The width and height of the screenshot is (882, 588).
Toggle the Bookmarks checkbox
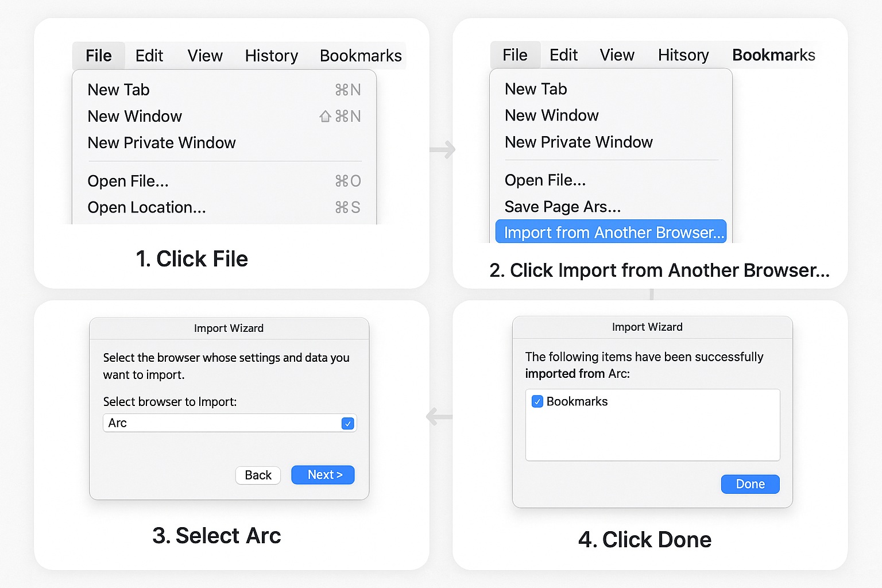(537, 401)
